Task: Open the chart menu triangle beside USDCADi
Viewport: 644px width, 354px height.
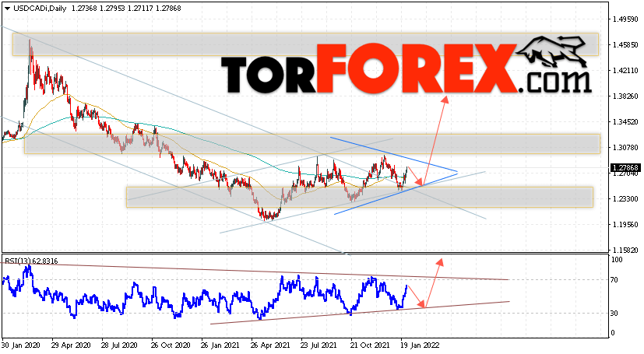Action: coord(7,9)
